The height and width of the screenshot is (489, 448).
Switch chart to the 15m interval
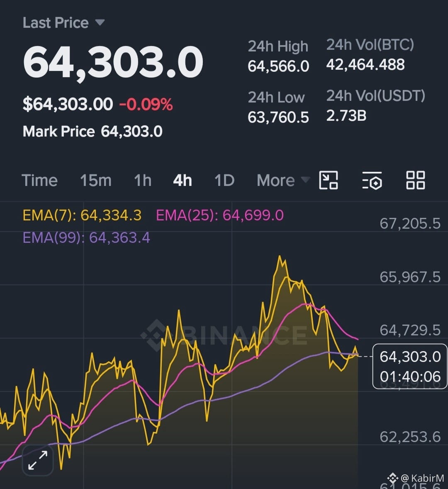point(96,180)
